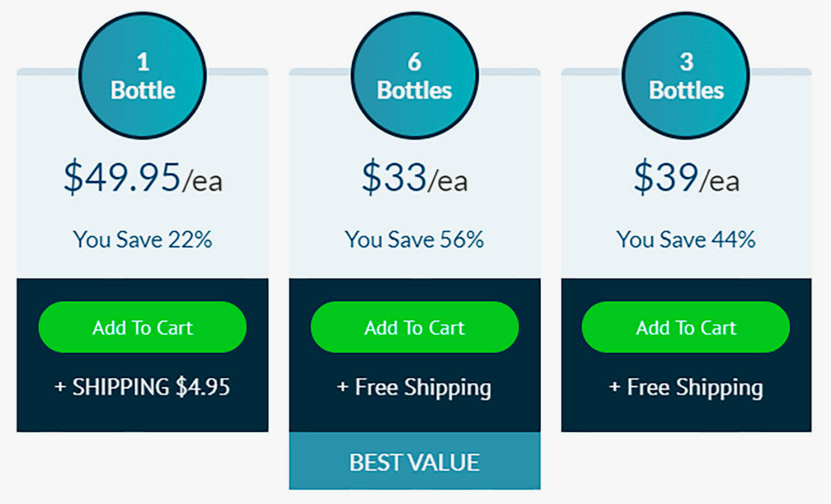This screenshot has height=504, width=831.
Task: Click the /ea suffix beside $39
Action: [719, 181]
